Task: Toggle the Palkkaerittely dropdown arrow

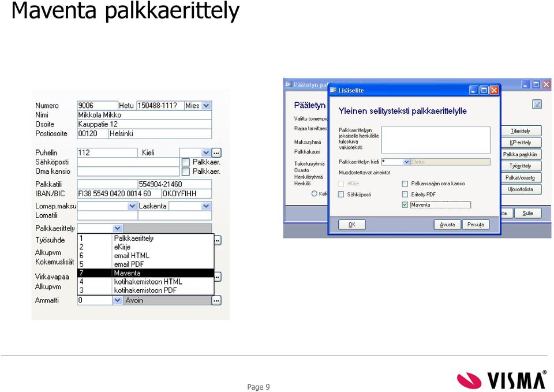Action: (118, 229)
